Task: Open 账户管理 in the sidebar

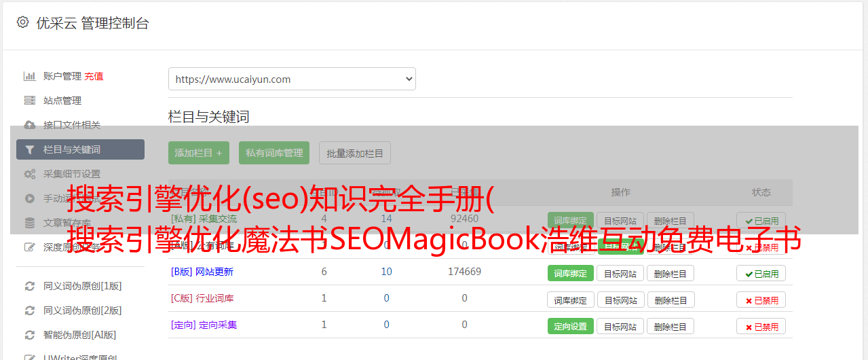Action: pos(62,76)
